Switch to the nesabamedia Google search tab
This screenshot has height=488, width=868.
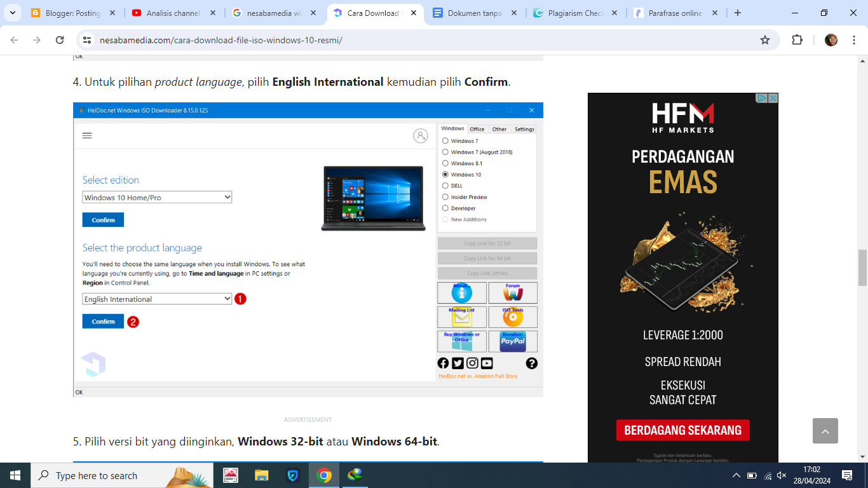point(274,13)
